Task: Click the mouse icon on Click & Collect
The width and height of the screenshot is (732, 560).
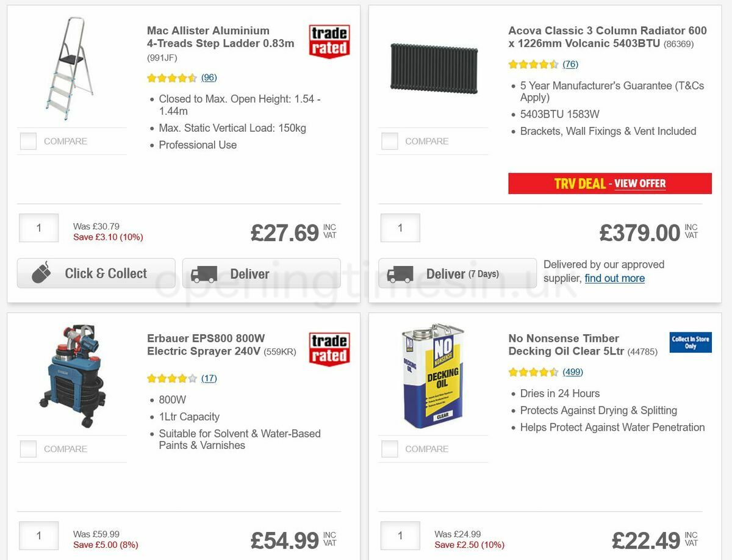Action: [40, 273]
